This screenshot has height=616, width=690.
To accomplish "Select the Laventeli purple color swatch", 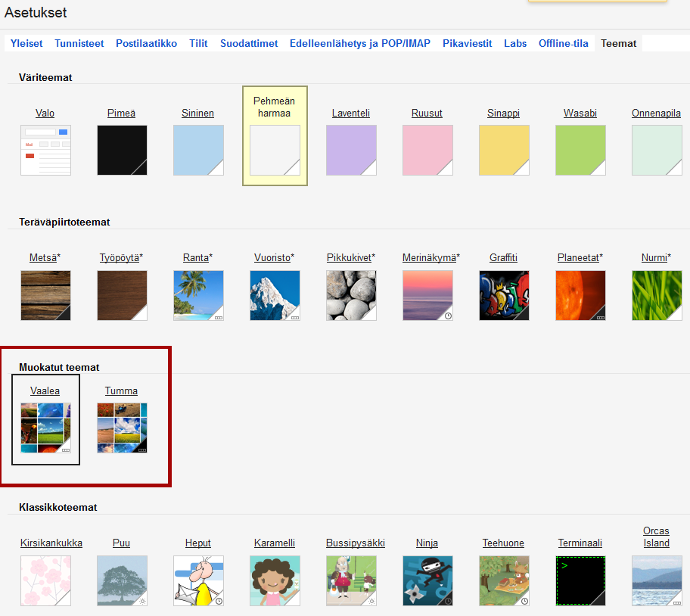I will tap(351, 150).
